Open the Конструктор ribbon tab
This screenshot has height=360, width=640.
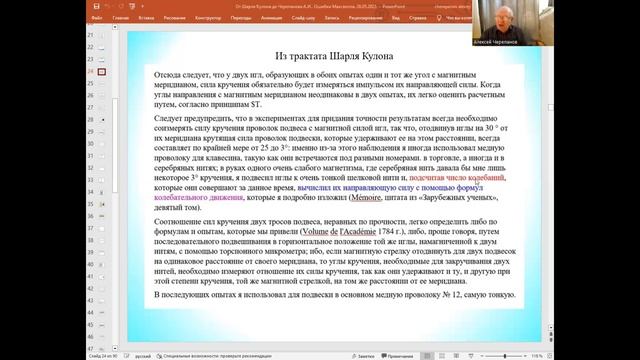[x=208, y=18]
